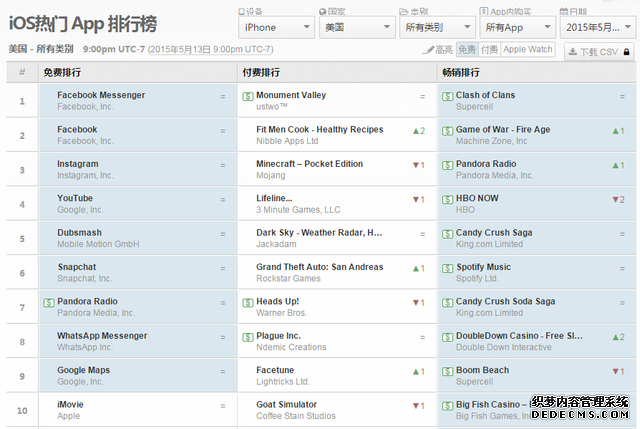Click up arrow rank change for DoubleDown Casino
640x429 pixels.
[x=618, y=337]
